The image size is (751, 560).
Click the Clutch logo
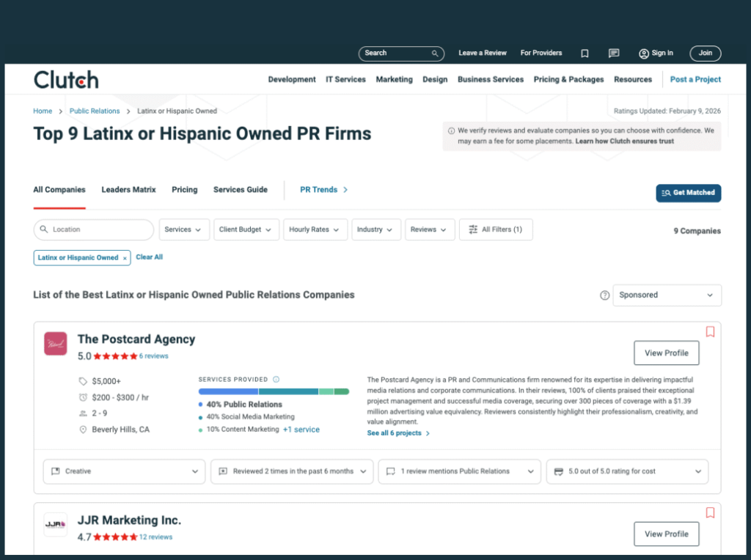point(66,79)
